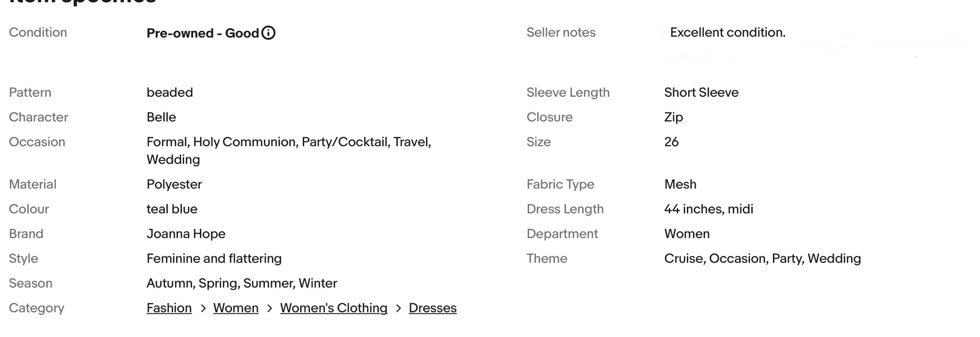Screen dimensions: 980x337
Task: Click the Pre-owned - Good condition text
Action: pyautogui.click(x=202, y=33)
